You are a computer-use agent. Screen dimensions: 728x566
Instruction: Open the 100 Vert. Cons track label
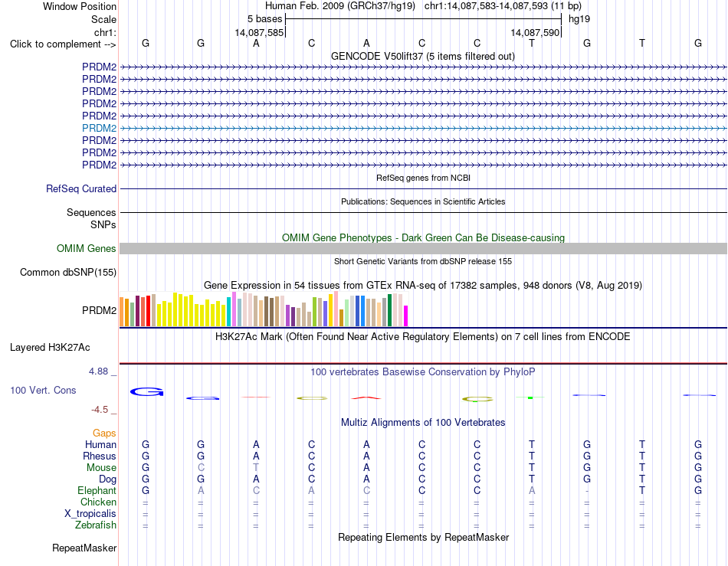(43, 390)
